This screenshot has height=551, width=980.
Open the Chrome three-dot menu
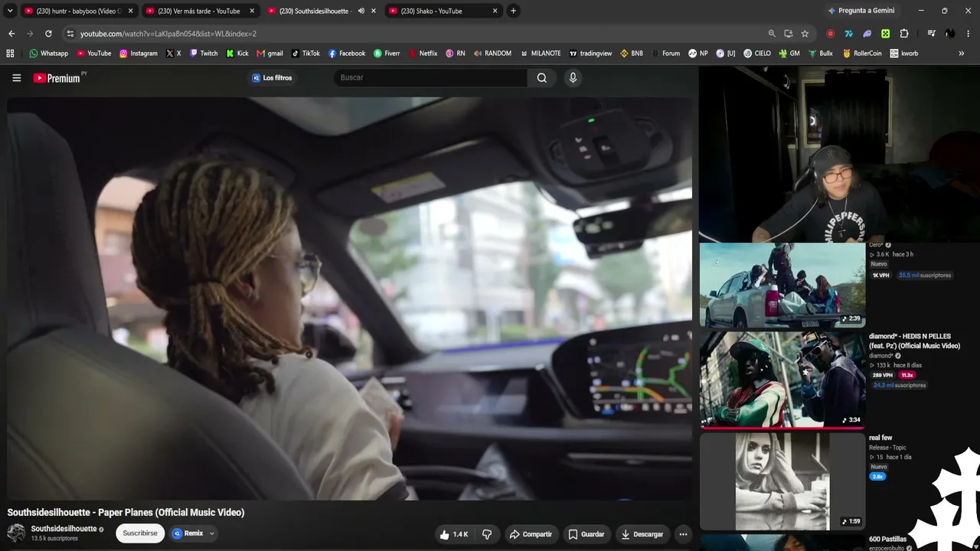click(969, 34)
